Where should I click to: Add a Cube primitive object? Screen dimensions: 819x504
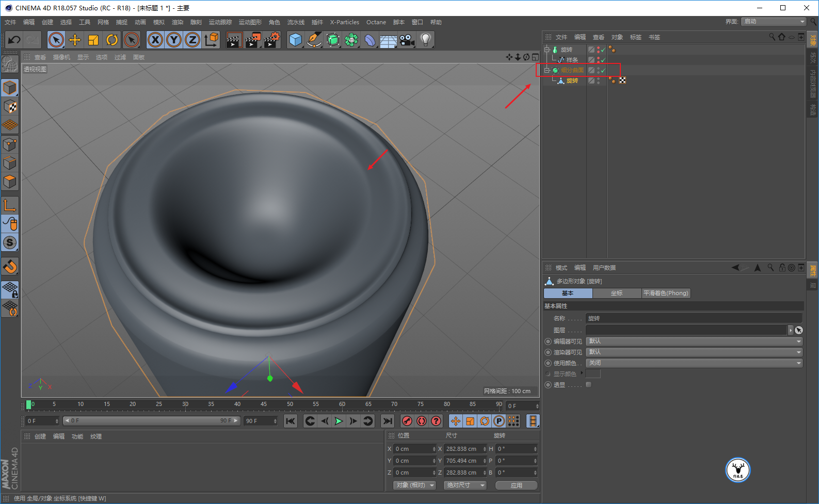(x=295, y=40)
